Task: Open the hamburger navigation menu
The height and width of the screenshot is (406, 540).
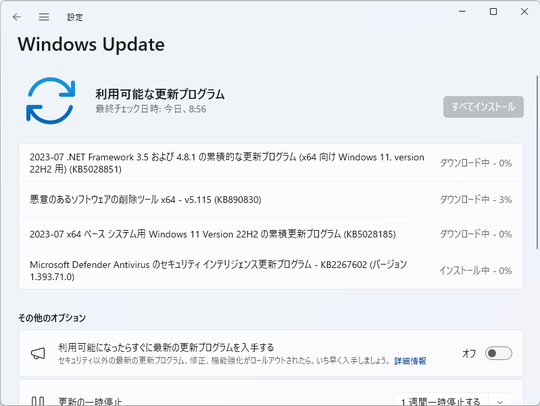Action: click(x=44, y=17)
